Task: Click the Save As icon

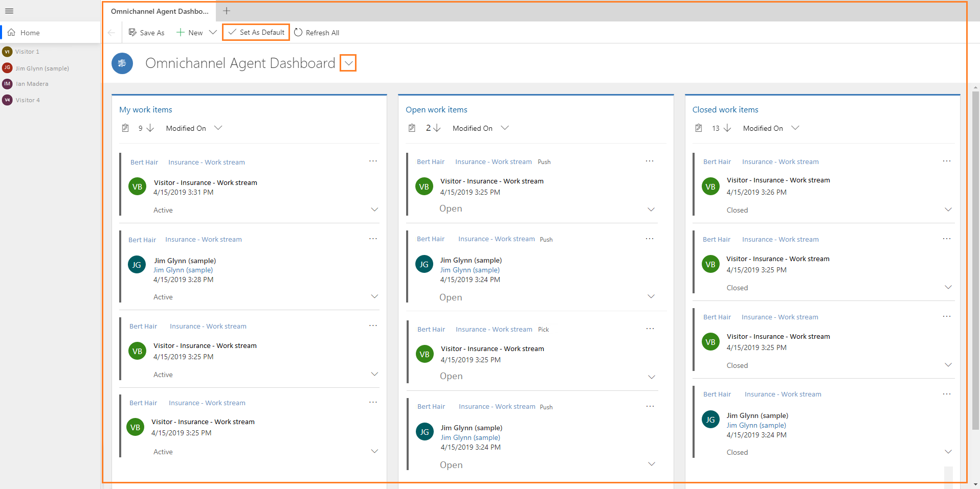Action: (132, 32)
